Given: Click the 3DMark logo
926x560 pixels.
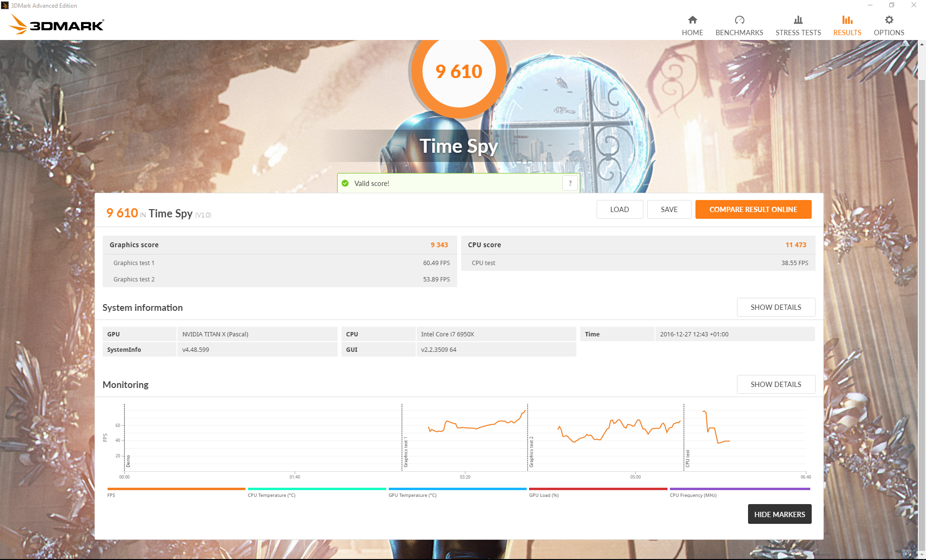Looking at the screenshot, I should tap(57, 24).
